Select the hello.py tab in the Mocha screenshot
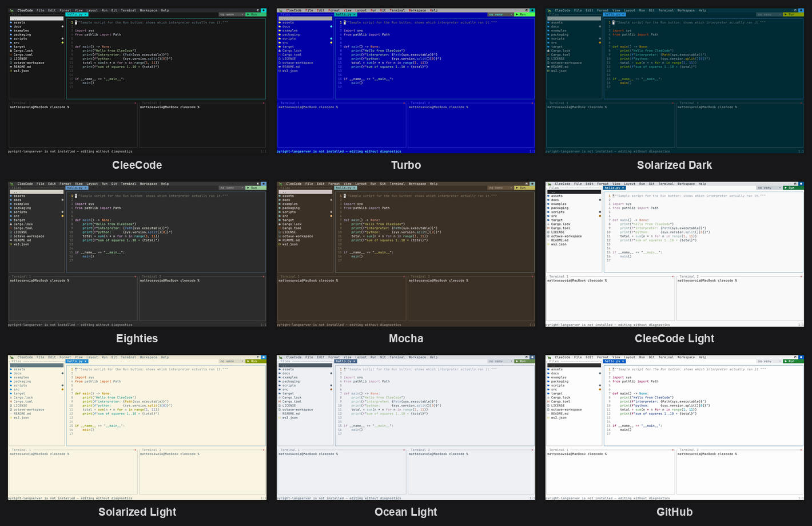The width and height of the screenshot is (812, 526). point(345,188)
